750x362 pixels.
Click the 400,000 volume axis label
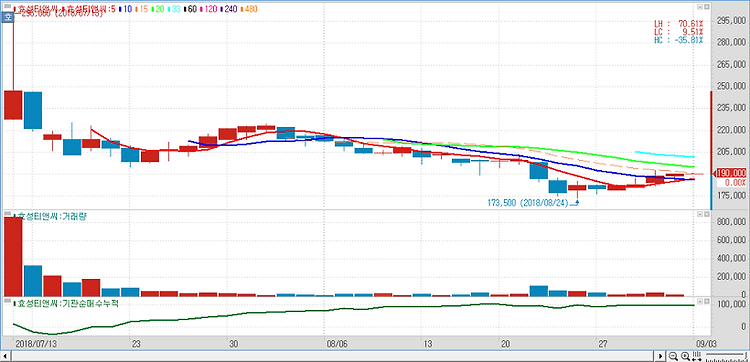click(731, 258)
